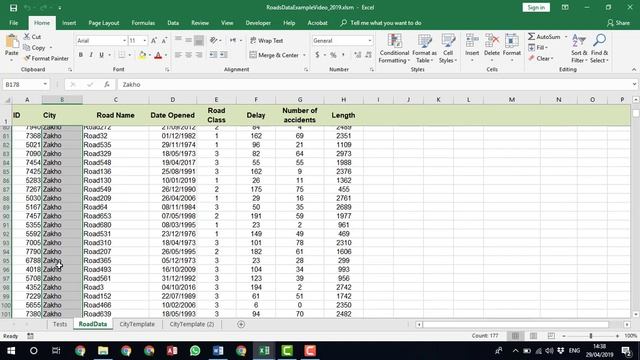Open the font name Arial dropdown
Viewport: 640px width, 360px height.
pos(124,40)
